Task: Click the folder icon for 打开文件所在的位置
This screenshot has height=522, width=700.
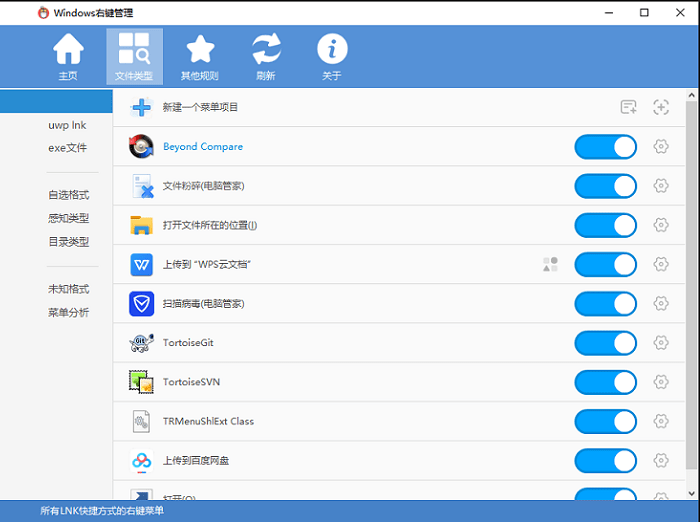Action: (142, 225)
